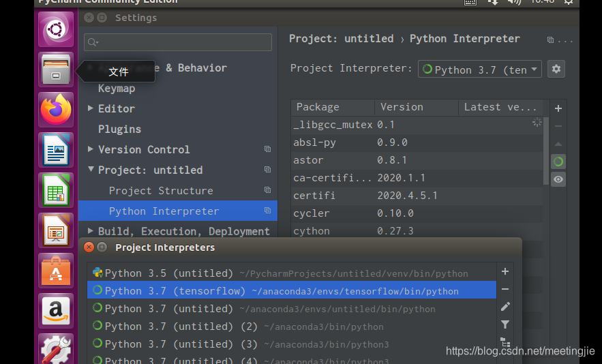This screenshot has height=364, width=602.
Task: Open LibreOffice Calc from the dock
Action: (56, 190)
